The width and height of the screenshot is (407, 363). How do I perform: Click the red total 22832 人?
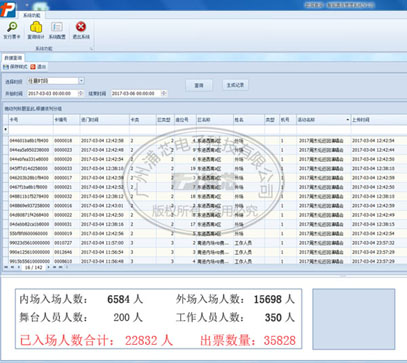coord(149,340)
